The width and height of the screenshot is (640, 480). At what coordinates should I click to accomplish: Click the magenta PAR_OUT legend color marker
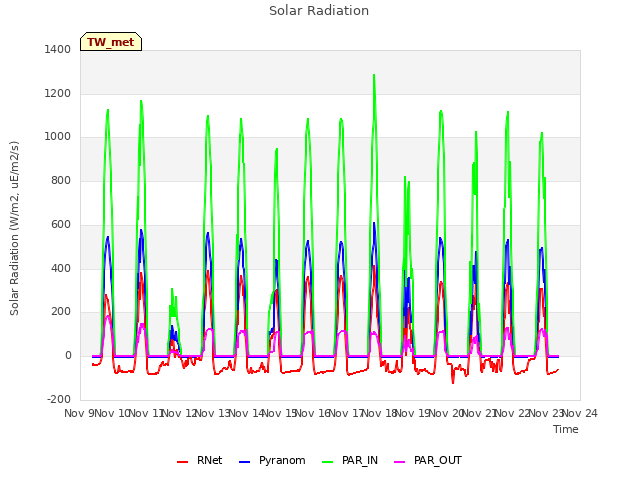(x=400, y=462)
